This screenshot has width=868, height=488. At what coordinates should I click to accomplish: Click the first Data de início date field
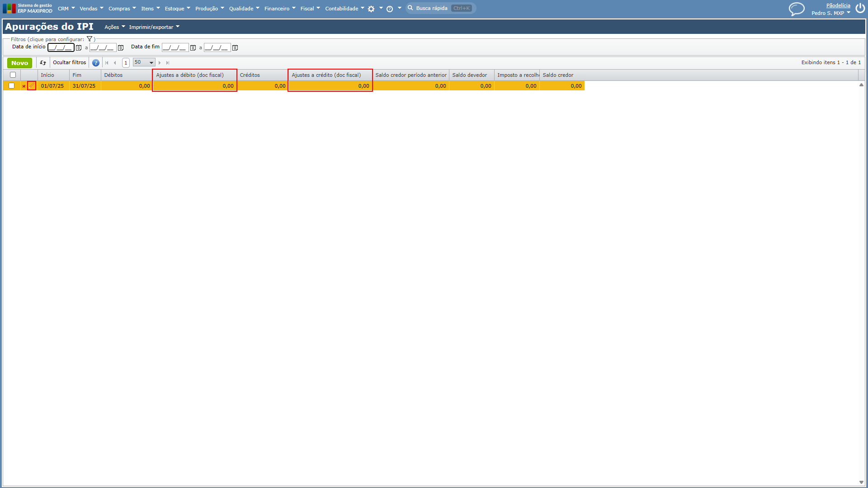click(61, 47)
